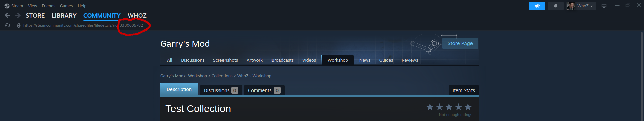This screenshot has height=121, width=644.
Task: Open Item Stats
Action: [464, 90]
